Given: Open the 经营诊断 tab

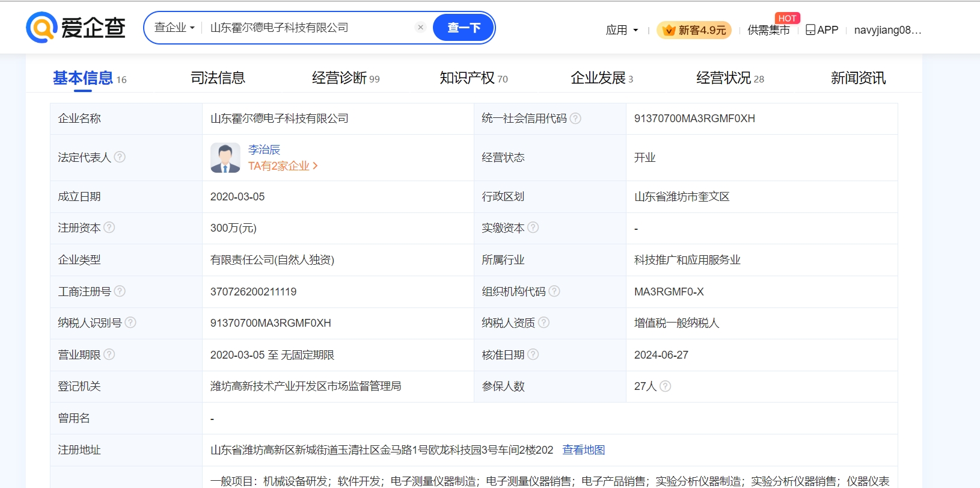Looking at the screenshot, I should point(346,78).
